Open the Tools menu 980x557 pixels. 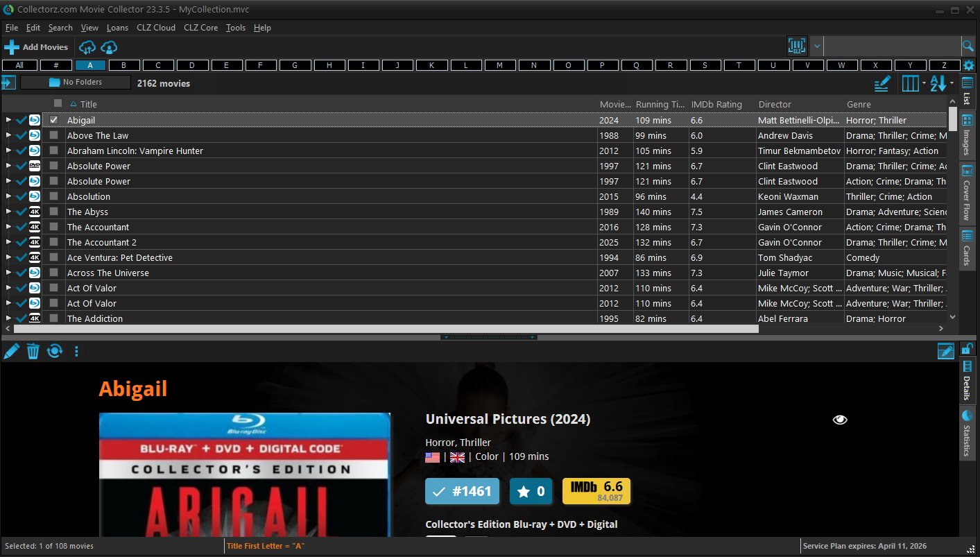pyautogui.click(x=236, y=28)
